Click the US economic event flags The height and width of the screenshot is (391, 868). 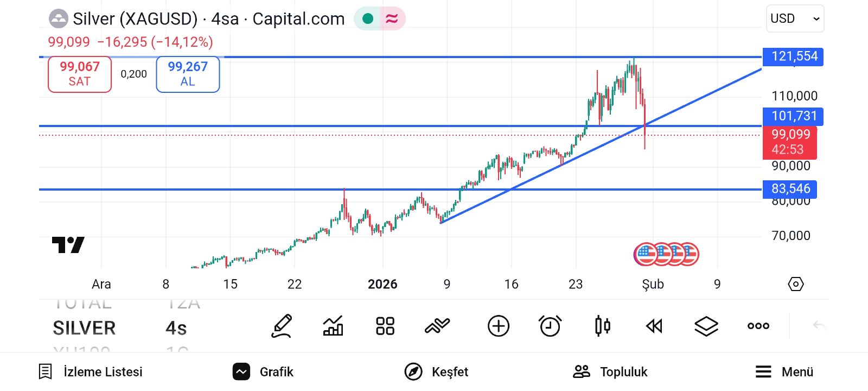(x=666, y=254)
